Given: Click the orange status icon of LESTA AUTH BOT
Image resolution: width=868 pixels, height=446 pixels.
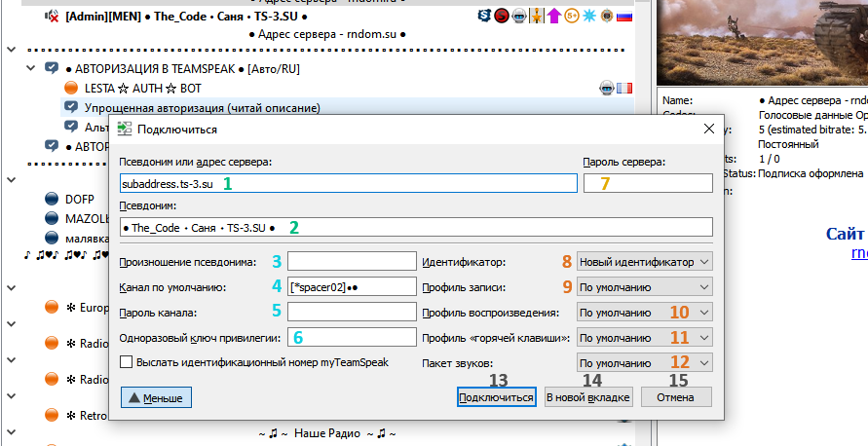Looking at the screenshot, I should coord(71,88).
